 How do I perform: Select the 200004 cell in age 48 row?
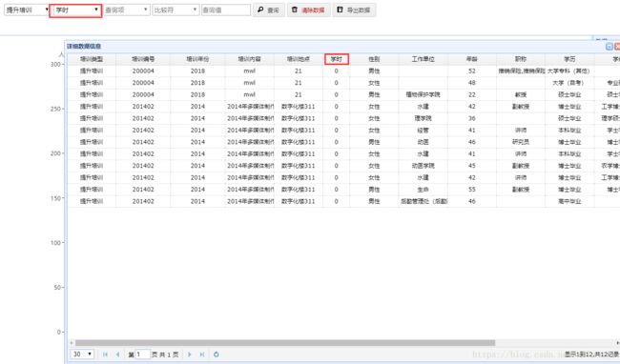point(143,83)
